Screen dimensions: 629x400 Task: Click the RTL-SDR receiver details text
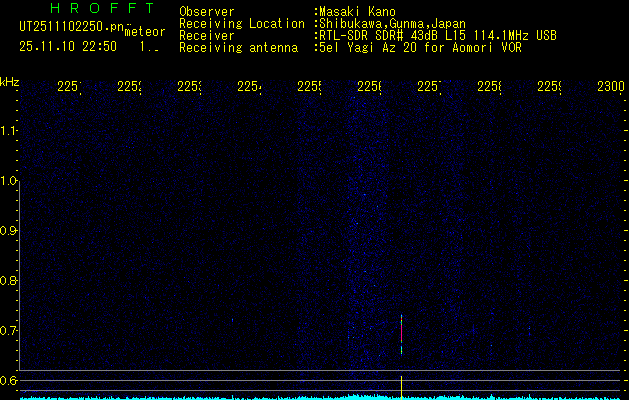pyautogui.click(x=436, y=36)
